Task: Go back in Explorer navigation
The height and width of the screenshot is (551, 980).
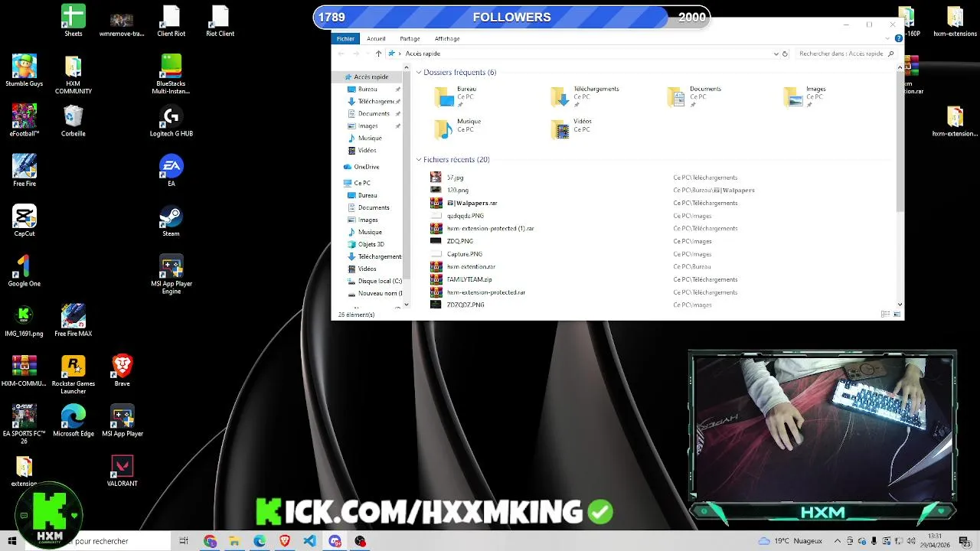Action: tap(341, 54)
